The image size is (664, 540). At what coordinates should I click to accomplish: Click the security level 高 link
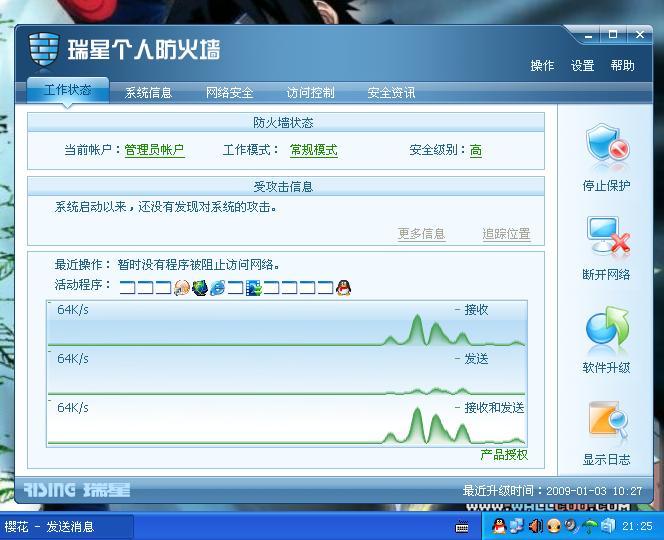click(476, 150)
